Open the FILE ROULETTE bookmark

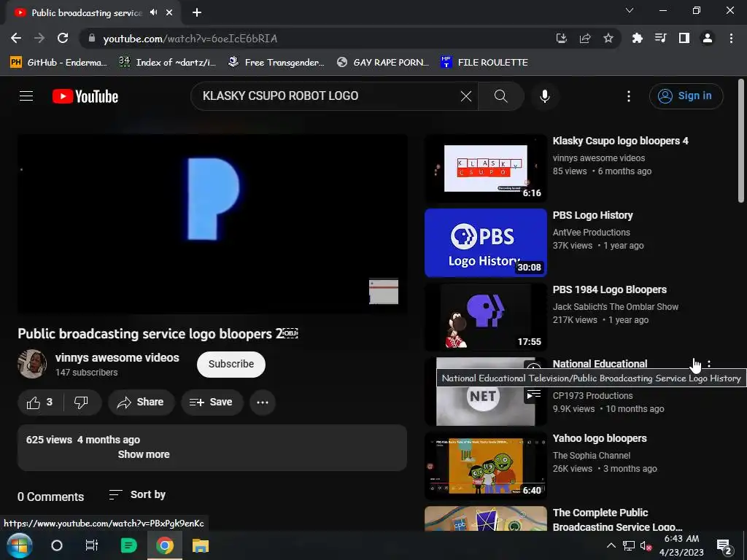coord(484,63)
